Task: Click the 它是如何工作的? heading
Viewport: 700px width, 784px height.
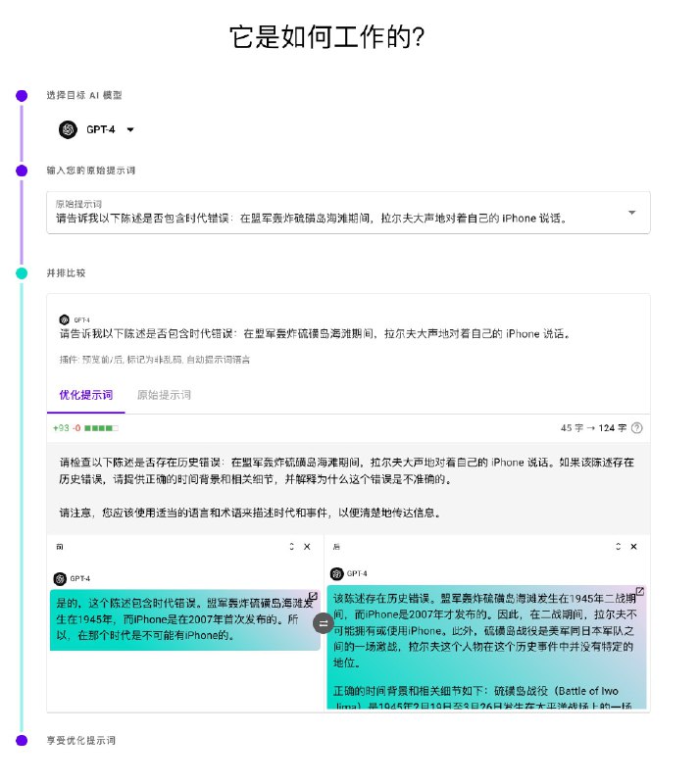Action: [x=327, y=37]
